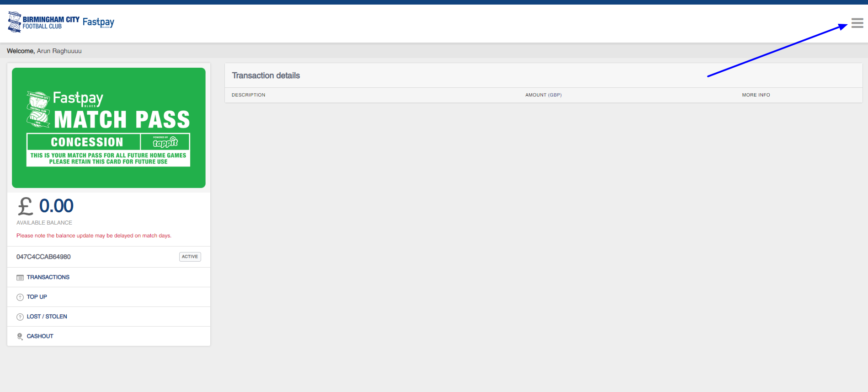Click the Transaction details heading

point(266,75)
